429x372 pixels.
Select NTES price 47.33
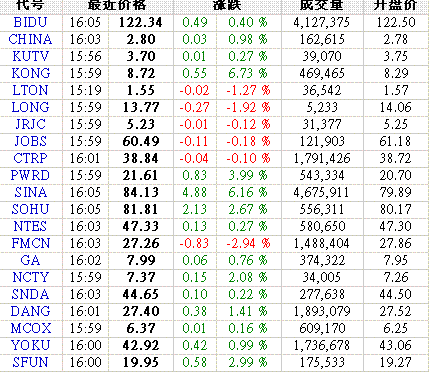[x=140, y=226]
